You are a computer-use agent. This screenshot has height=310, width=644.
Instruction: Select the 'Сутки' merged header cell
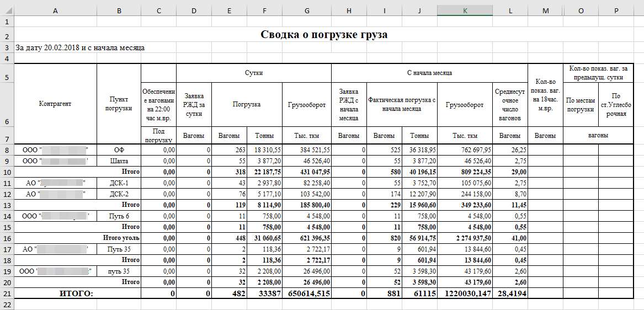click(x=254, y=73)
